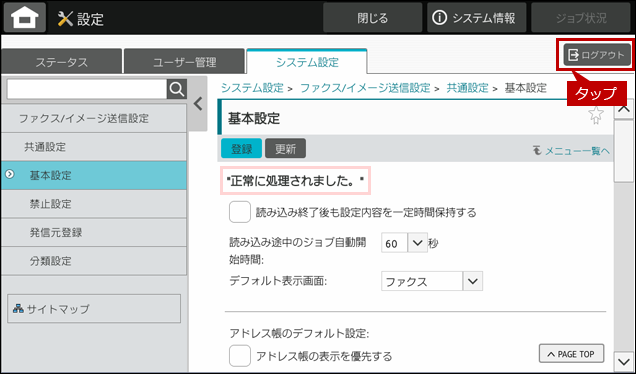Open 分類設定 in sidebar
Screen dimensions: 636x374
coord(94,261)
